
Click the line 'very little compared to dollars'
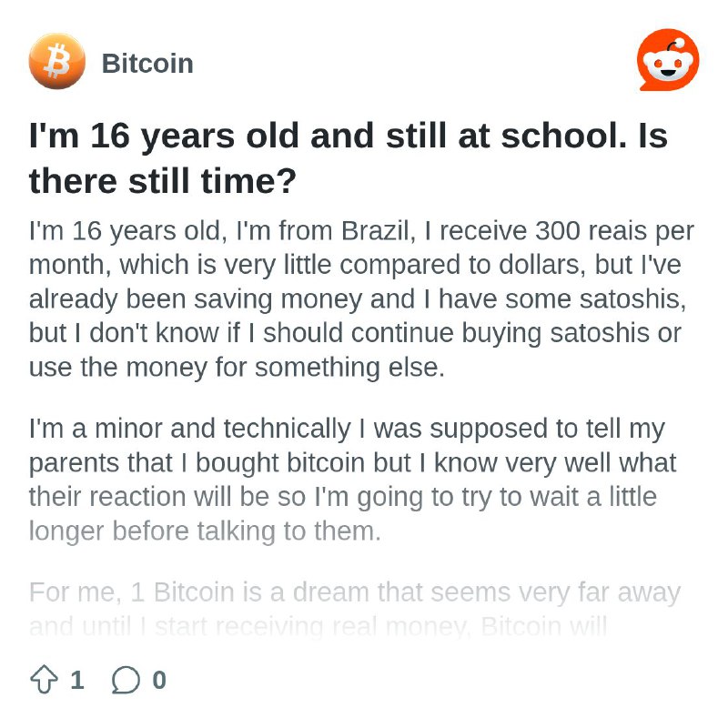pyautogui.click(x=355, y=265)
